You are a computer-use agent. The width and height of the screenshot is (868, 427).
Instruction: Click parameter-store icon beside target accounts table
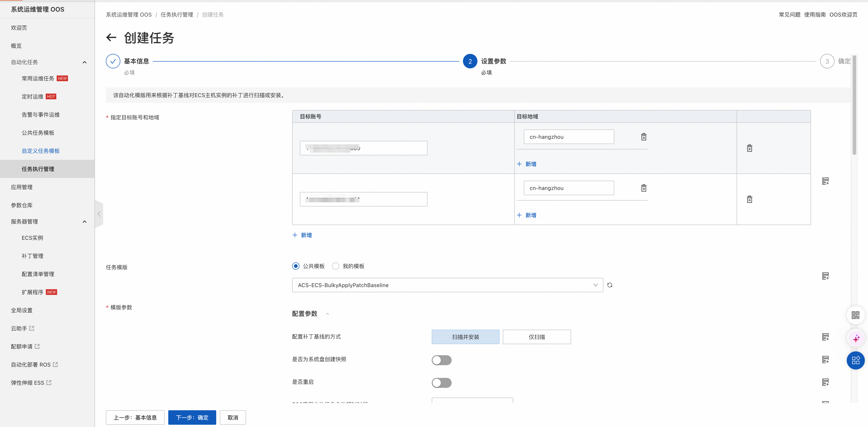[x=825, y=181]
